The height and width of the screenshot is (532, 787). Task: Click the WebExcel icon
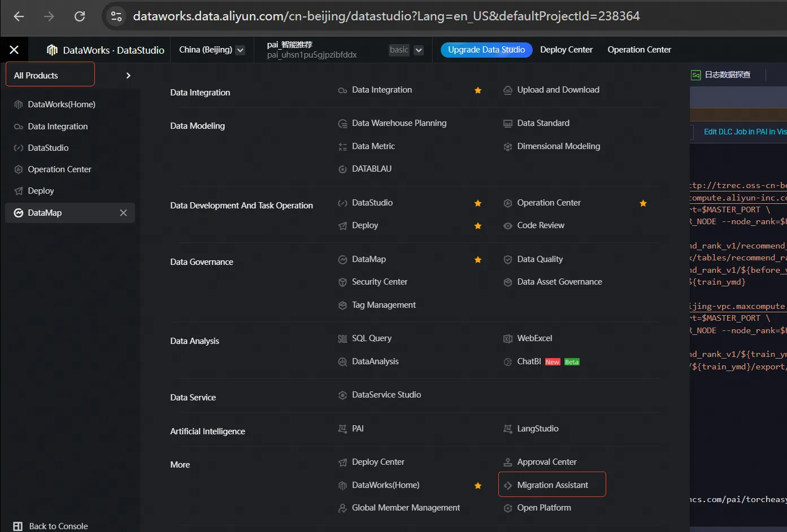(508, 339)
